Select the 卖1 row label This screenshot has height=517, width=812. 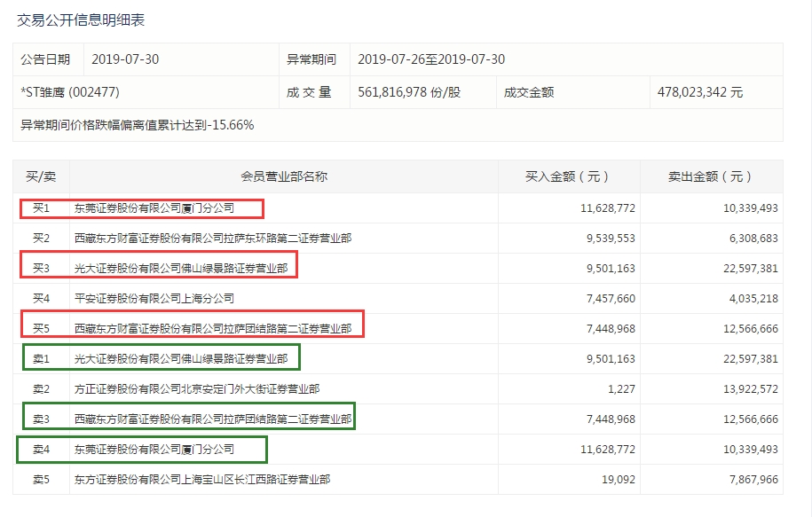click(41, 358)
